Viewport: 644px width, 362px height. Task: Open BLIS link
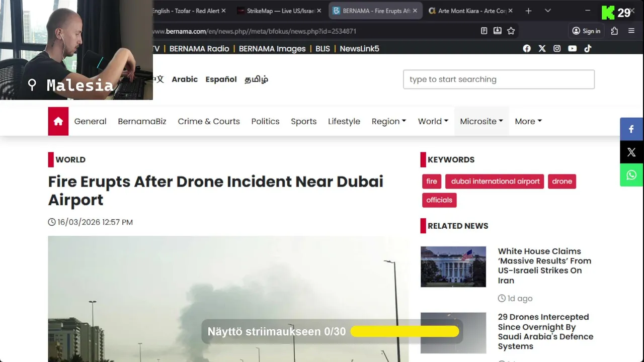[323, 49]
